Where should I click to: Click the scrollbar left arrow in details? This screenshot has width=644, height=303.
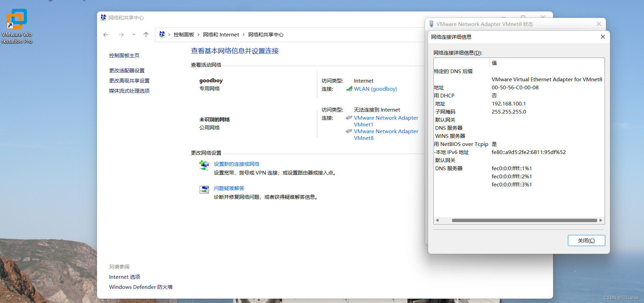tap(437, 220)
